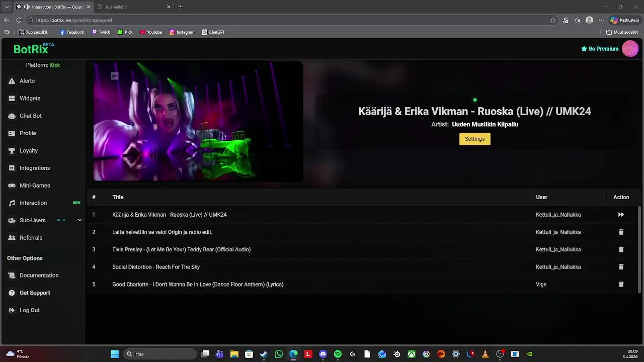This screenshot has width=644, height=362.
Task: Delete Laita helvettiin se valo request
Action: click(x=621, y=232)
